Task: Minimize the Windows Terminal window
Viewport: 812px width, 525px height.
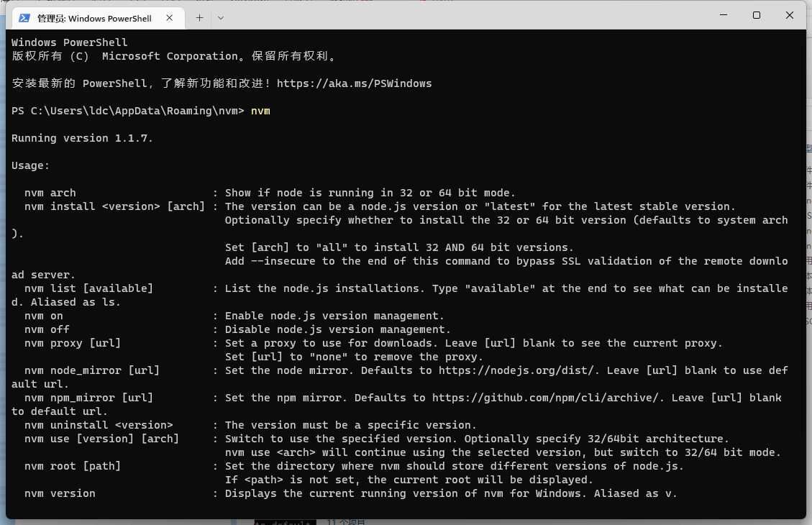Action: (x=724, y=15)
